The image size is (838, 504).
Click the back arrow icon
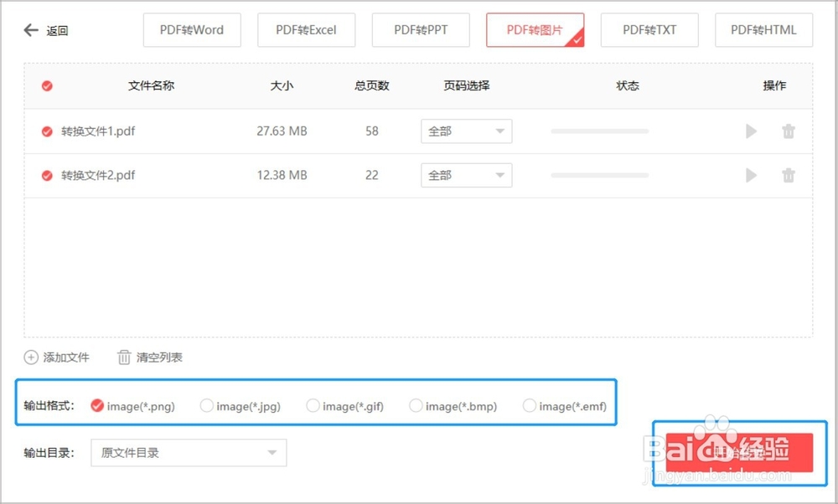(x=31, y=30)
